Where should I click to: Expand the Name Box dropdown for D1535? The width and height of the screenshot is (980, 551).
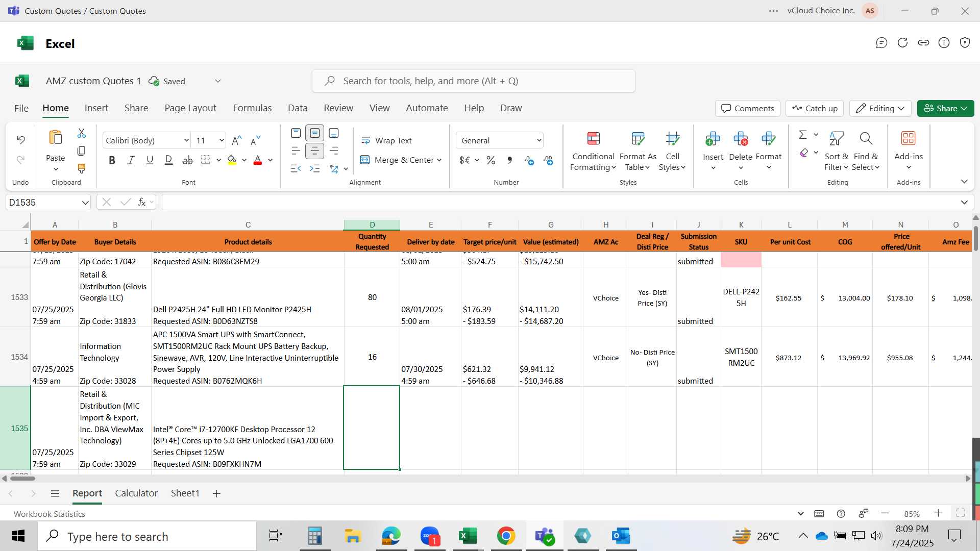pyautogui.click(x=85, y=203)
